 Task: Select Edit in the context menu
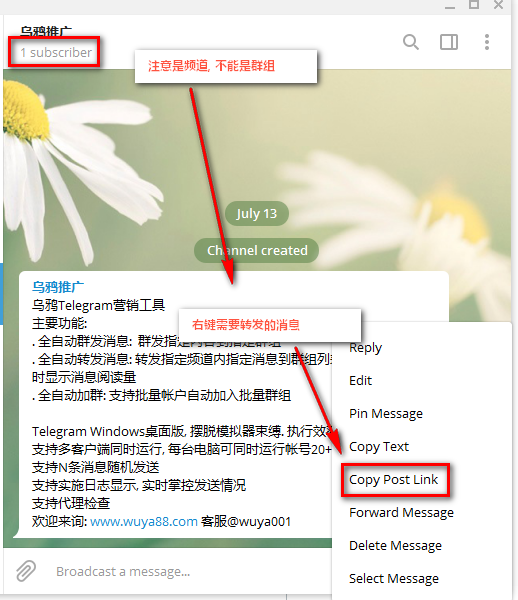(x=360, y=380)
